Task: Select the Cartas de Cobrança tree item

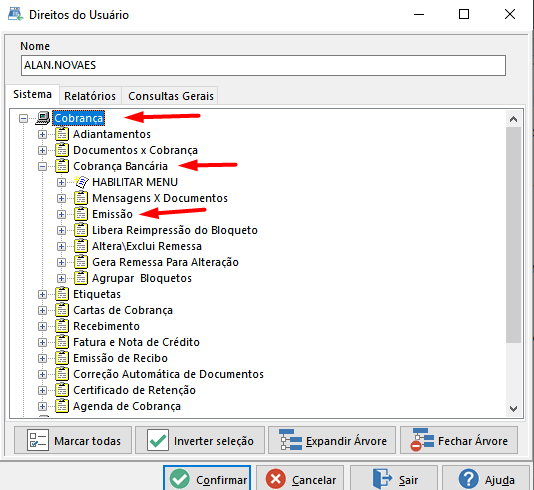Action: pyautogui.click(x=123, y=310)
